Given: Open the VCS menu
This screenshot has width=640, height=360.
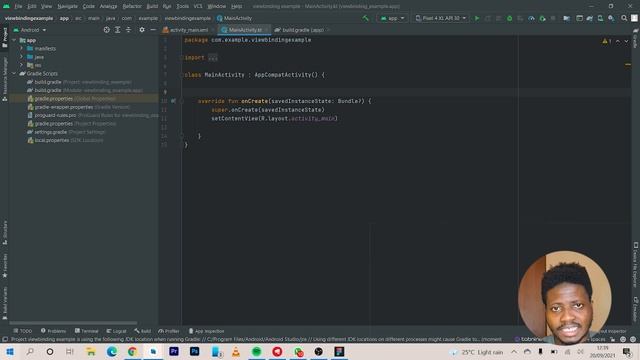Looking at the screenshot, I should coord(198,7).
